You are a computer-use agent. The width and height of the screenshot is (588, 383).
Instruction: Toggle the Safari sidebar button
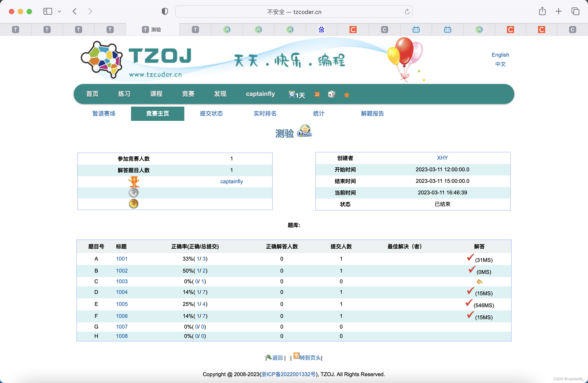48,11
